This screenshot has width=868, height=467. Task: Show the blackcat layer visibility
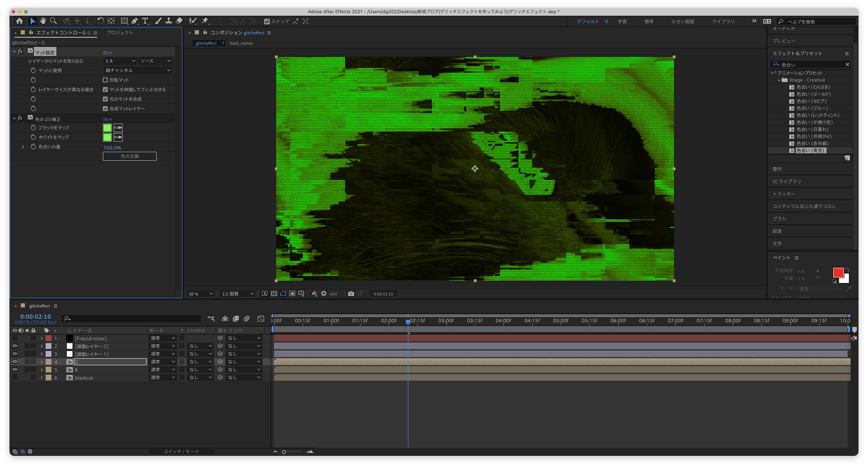[x=15, y=377]
